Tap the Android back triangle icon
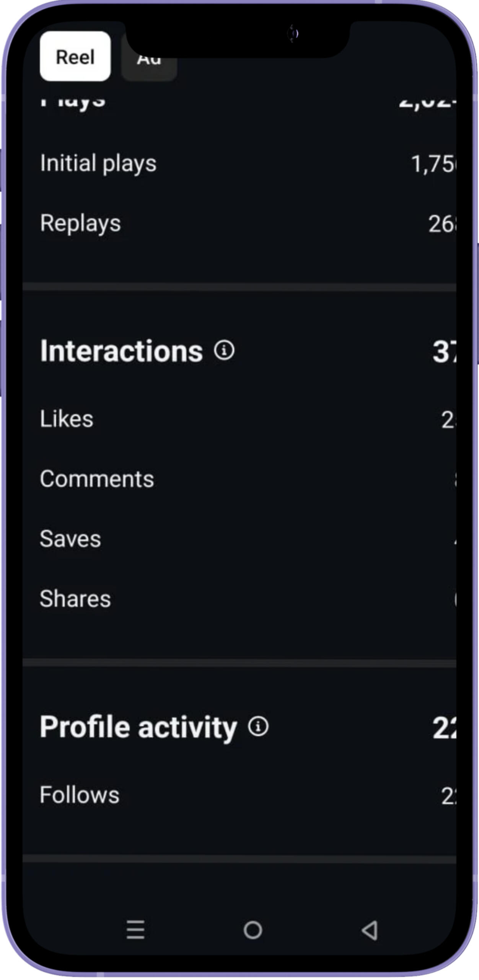Viewport: 479px width, 980px height. pos(370,930)
